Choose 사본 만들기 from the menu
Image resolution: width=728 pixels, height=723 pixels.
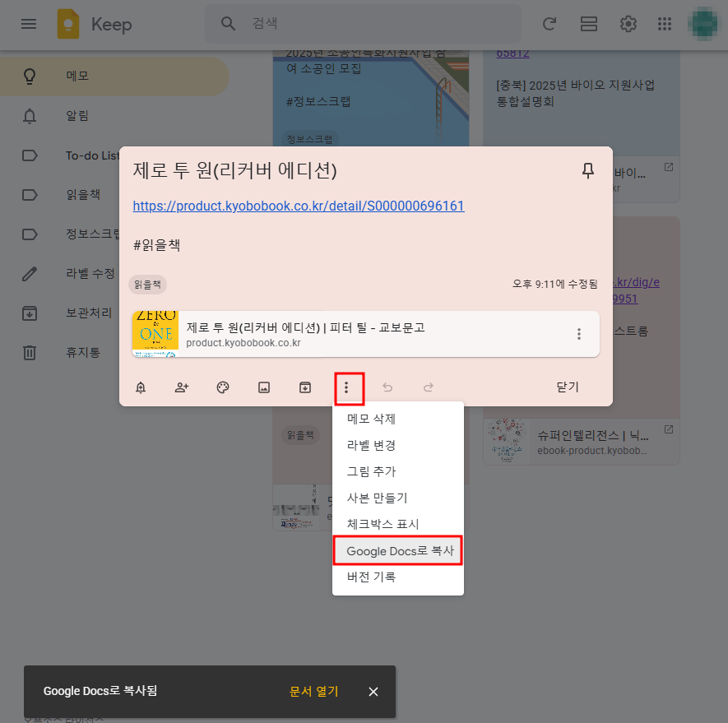398,498
